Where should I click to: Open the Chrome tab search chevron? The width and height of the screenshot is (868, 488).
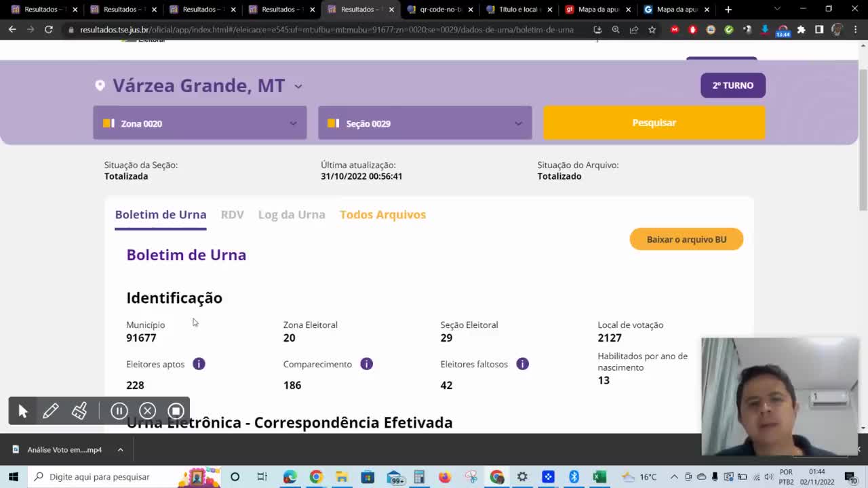[777, 9]
